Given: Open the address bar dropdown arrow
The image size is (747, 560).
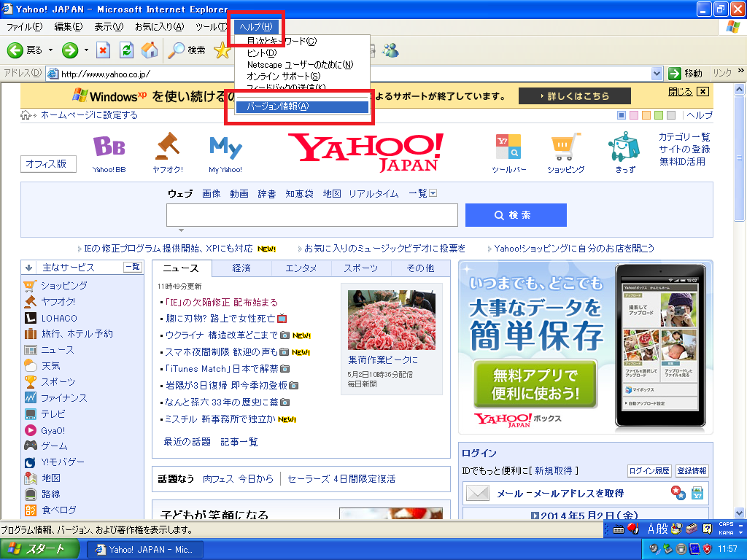Looking at the screenshot, I should coord(657,74).
